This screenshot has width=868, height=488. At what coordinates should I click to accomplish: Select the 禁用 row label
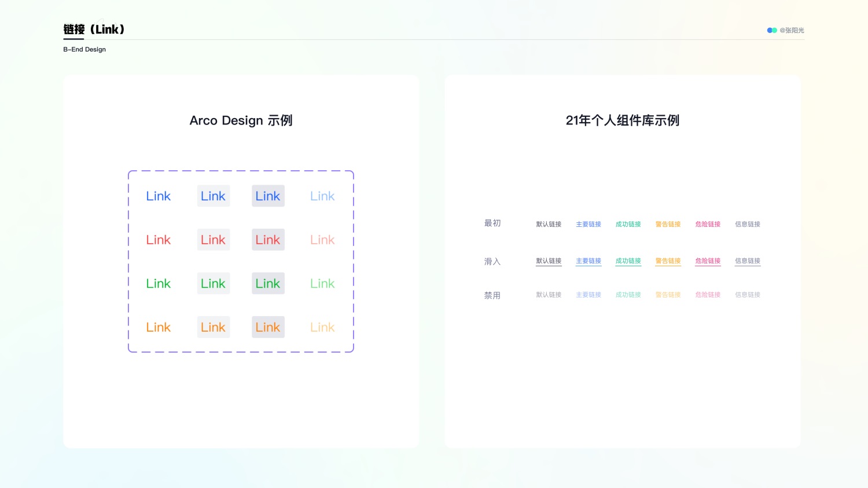tap(492, 295)
